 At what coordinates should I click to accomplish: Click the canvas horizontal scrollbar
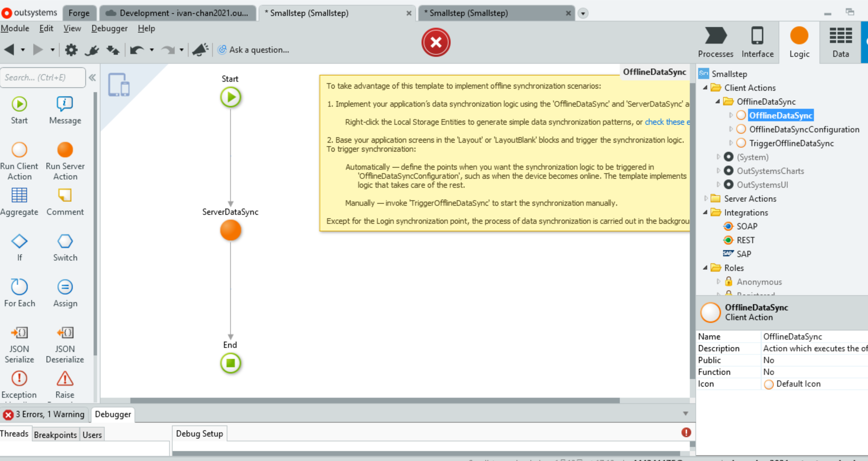tap(374, 400)
